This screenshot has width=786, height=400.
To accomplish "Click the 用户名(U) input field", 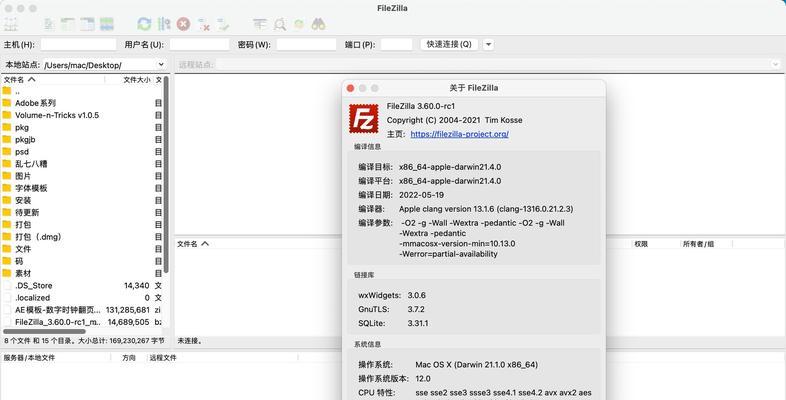I will pyautogui.click(x=200, y=45).
